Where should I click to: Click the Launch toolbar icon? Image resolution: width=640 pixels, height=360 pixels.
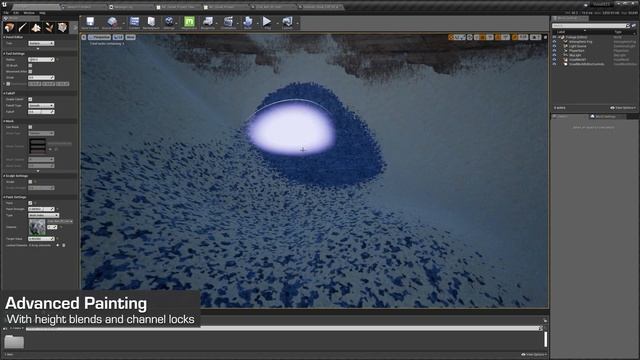point(287,22)
